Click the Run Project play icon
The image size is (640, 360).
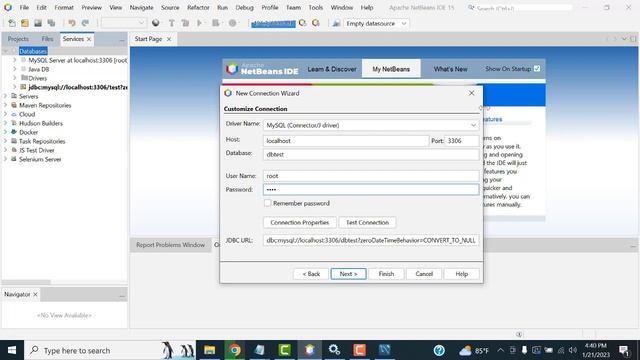point(200,23)
